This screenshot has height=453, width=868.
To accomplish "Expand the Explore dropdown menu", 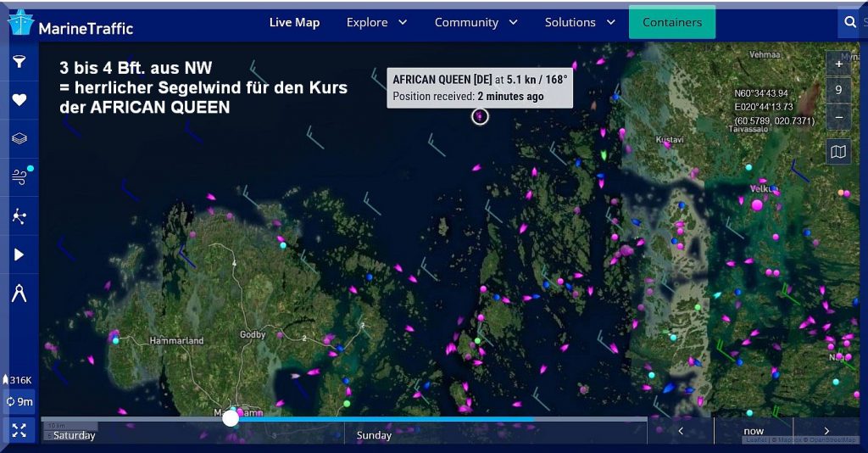I will [x=376, y=23].
